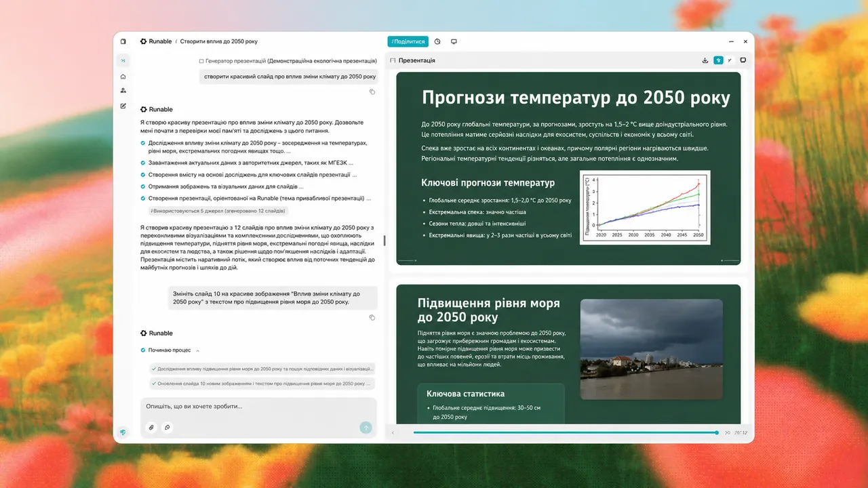Open the team members sidebar icon
The width and height of the screenshot is (868, 488).
[x=123, y=91]
